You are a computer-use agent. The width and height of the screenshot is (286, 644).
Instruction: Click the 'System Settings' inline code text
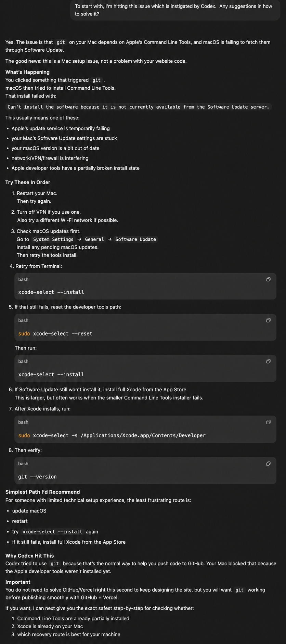tap(53, 239)
